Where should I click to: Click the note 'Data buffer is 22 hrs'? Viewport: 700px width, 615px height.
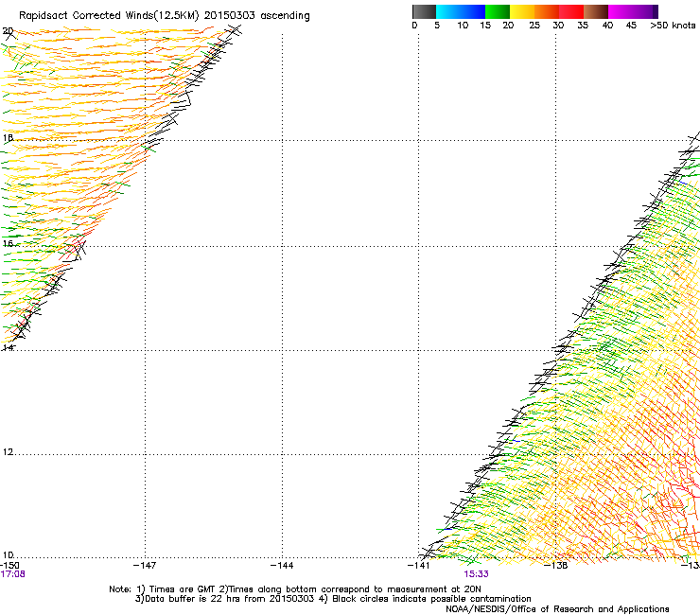193,599
